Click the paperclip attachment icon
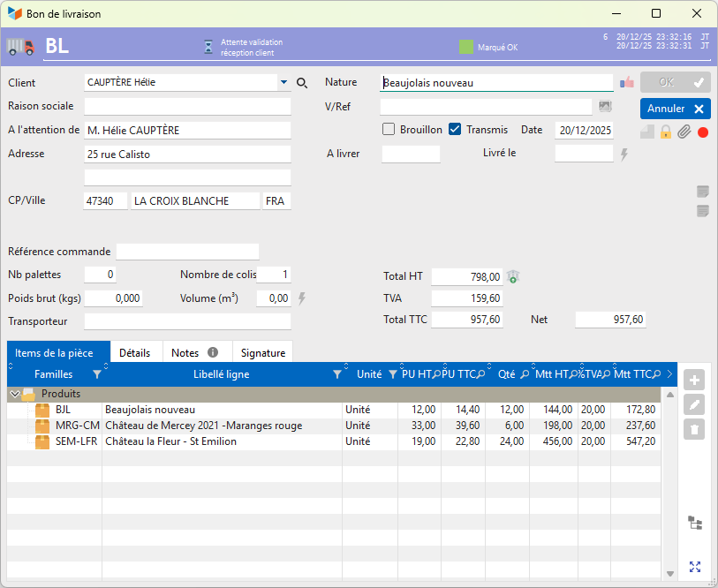This screenshot has height=588, width=718. coord(684,132)
